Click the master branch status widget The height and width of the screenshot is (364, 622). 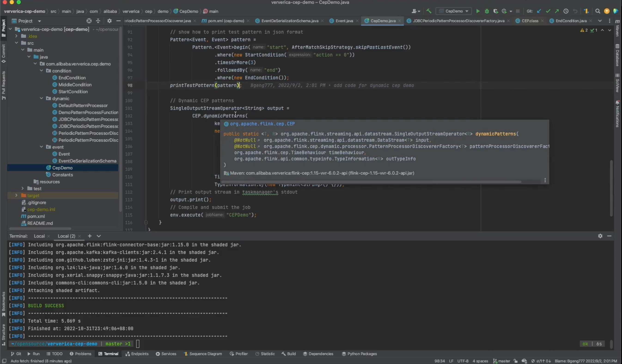click(x=502, y=361)
